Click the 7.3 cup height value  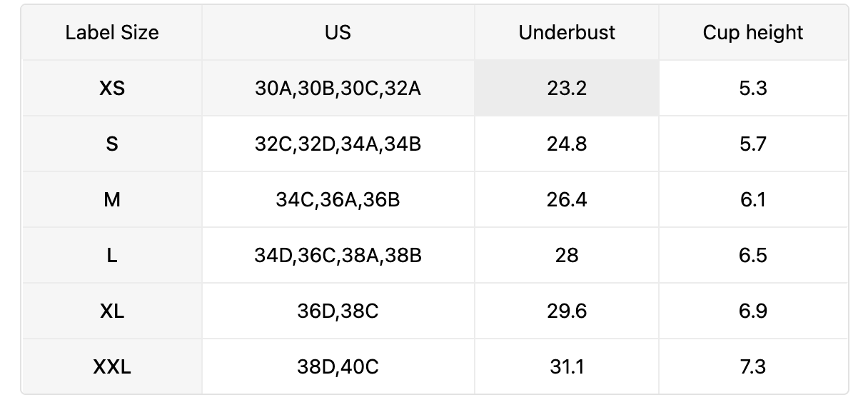click(753, 367)
